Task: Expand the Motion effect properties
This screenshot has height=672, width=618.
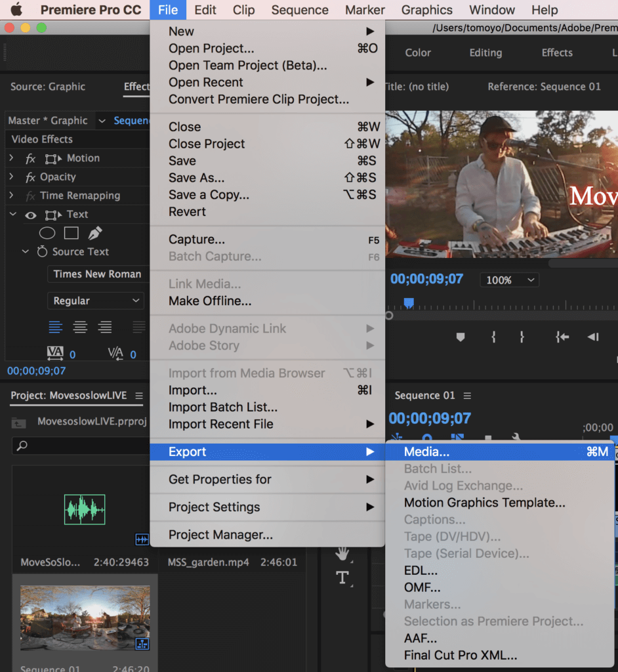Action: (12, 158)
